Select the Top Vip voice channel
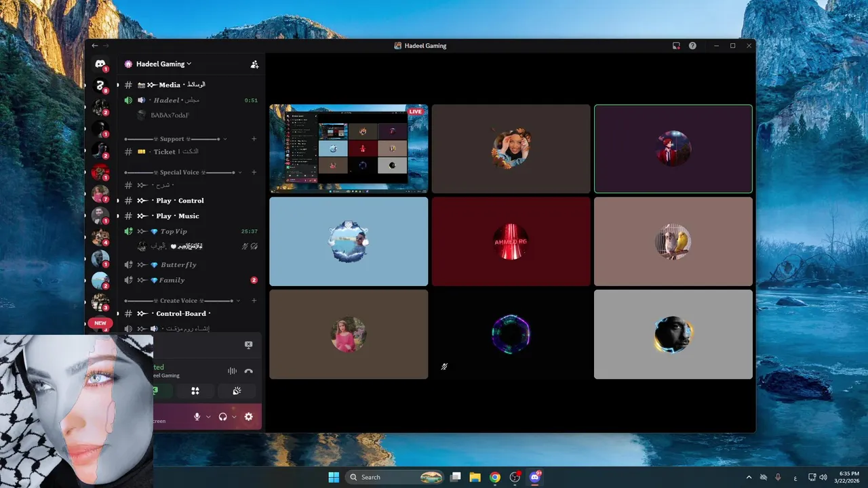This screenshot has width=868, height=488. 190,231
